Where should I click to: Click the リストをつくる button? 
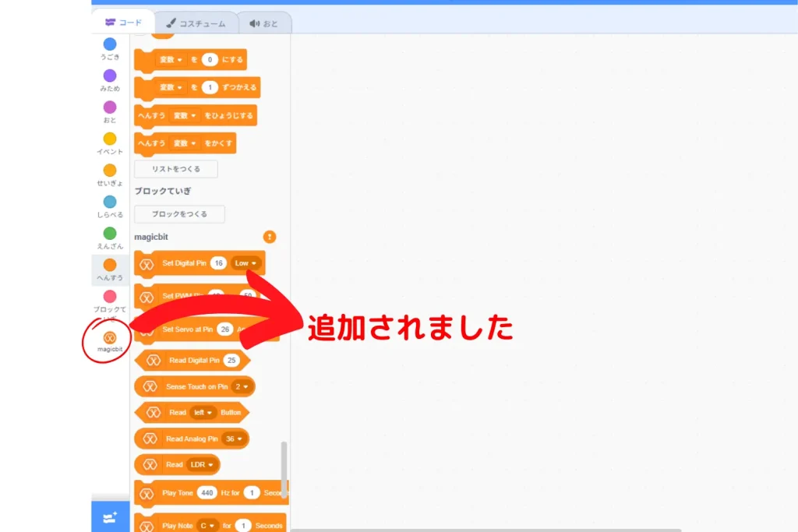(x=175, y=169)
